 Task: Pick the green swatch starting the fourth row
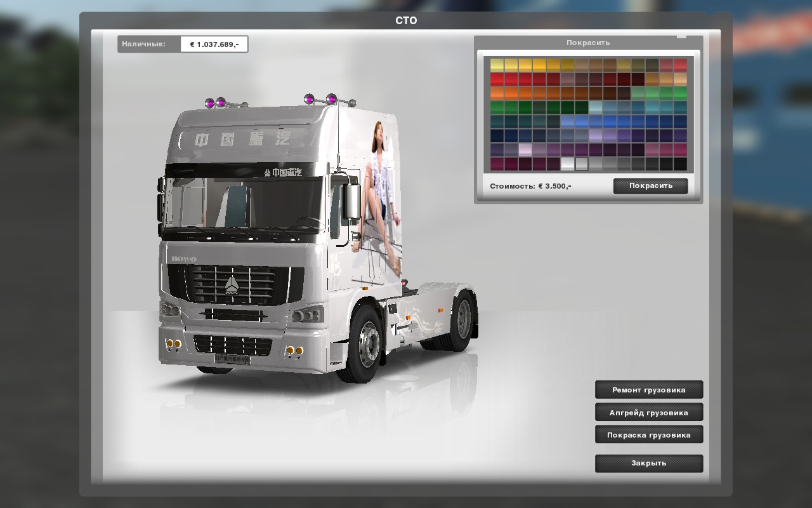(497, 107)
